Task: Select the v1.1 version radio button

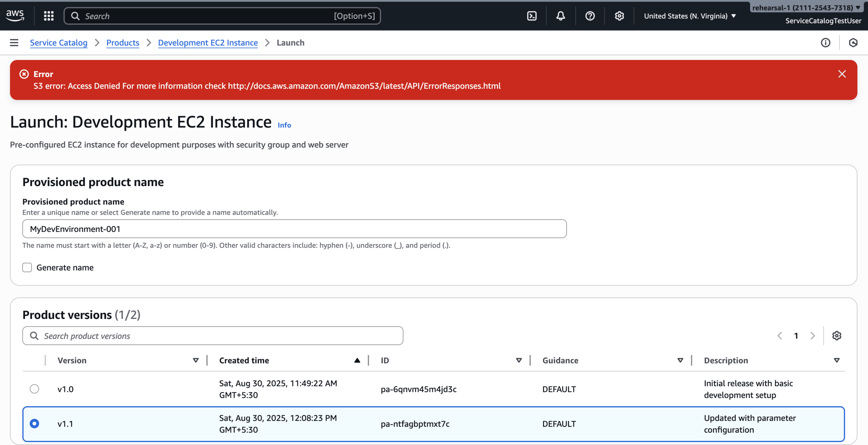Action: 34,423
